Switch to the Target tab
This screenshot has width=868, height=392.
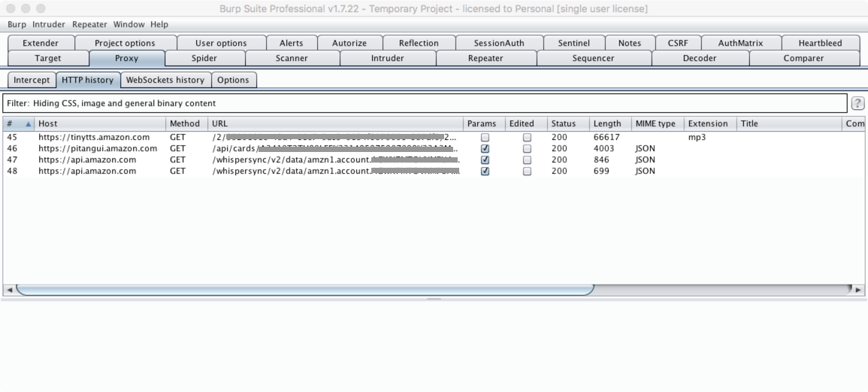tap(47, 58)
